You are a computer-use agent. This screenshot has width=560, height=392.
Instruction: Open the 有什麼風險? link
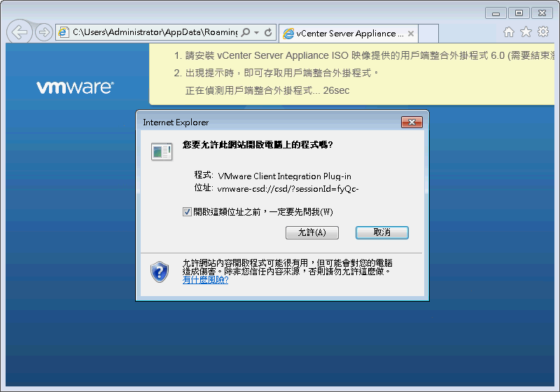click(205, 280)
